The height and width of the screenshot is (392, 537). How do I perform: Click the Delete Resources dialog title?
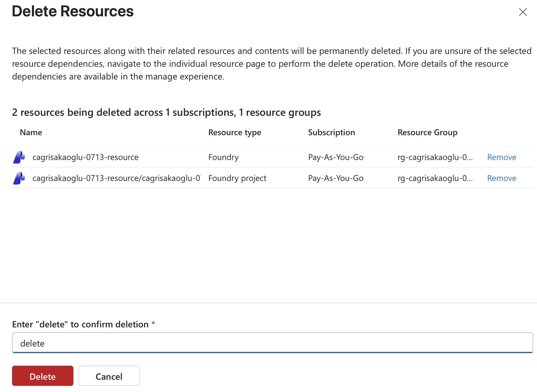tap(73, 11)
